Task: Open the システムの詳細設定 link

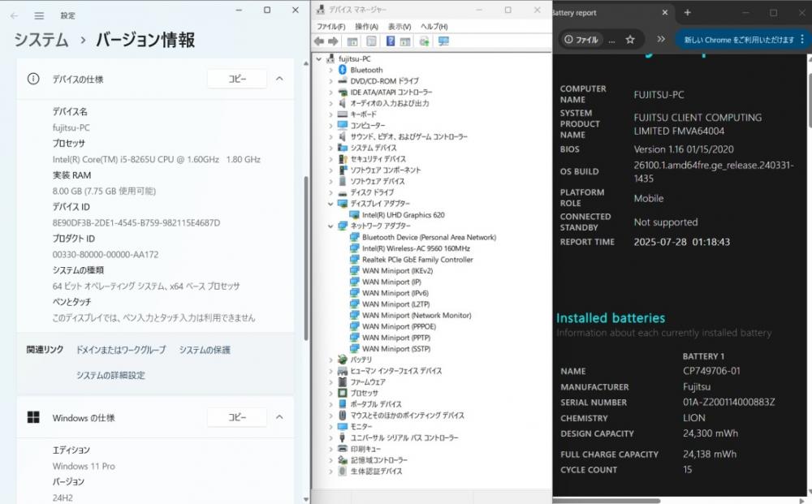Action: (110, 375)
